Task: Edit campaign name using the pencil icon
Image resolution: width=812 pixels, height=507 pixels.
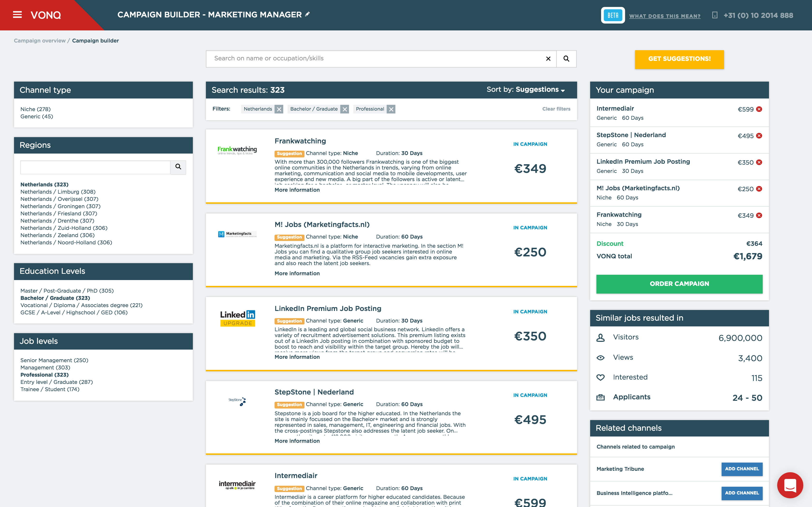Action: (x=306, y=14)
